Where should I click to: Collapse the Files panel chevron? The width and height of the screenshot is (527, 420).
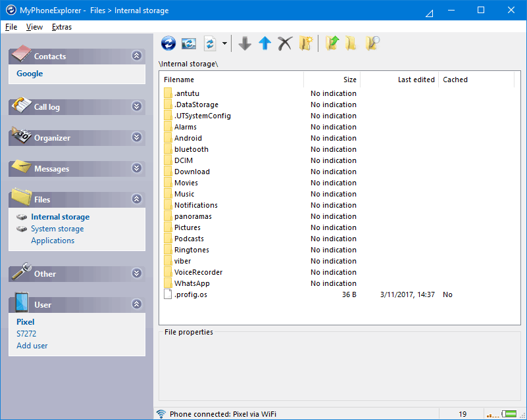(x=136, y=198)
